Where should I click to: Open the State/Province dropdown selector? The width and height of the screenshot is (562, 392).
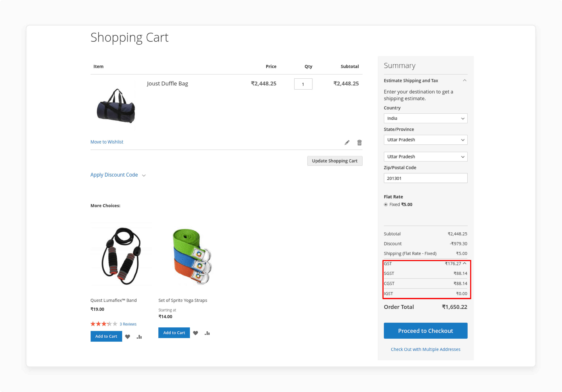425,140
